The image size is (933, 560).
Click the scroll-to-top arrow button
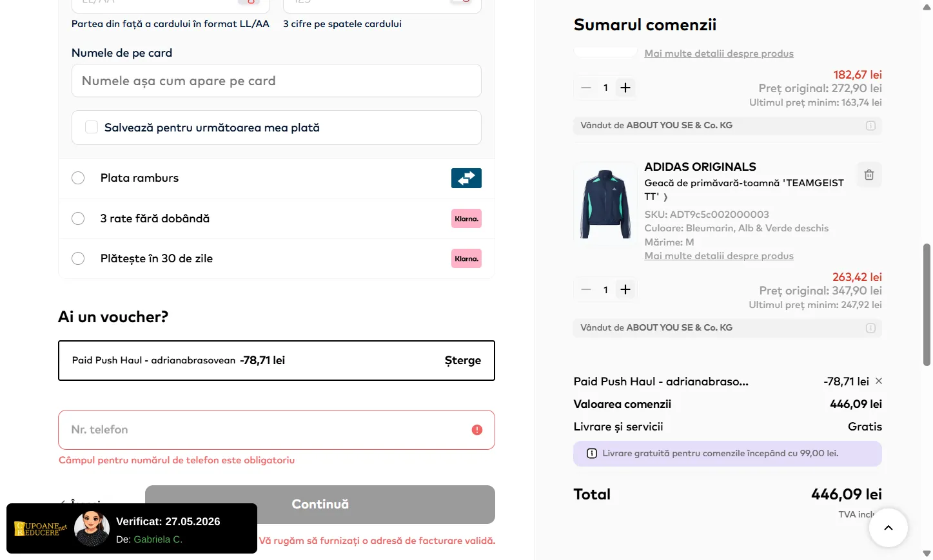(x=888, y=528)
